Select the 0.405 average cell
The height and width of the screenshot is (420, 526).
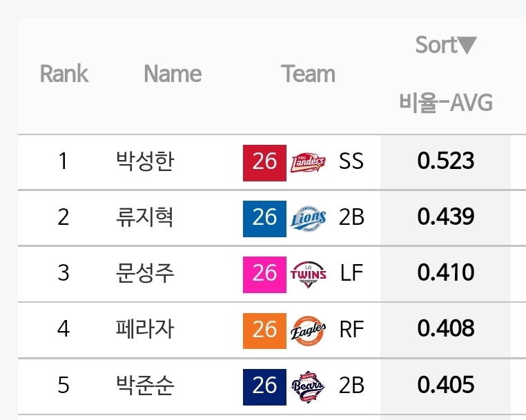[x=446, y=385]
